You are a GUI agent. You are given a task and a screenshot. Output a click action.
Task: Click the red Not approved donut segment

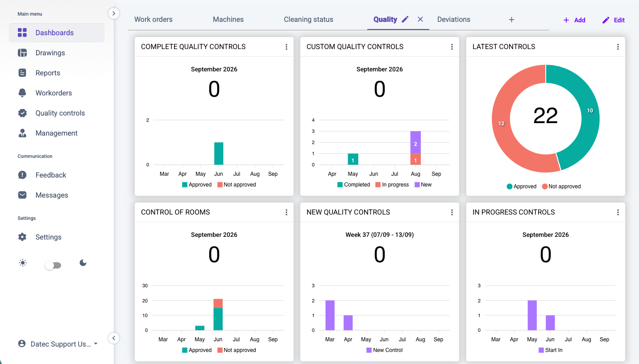[501, 124]
